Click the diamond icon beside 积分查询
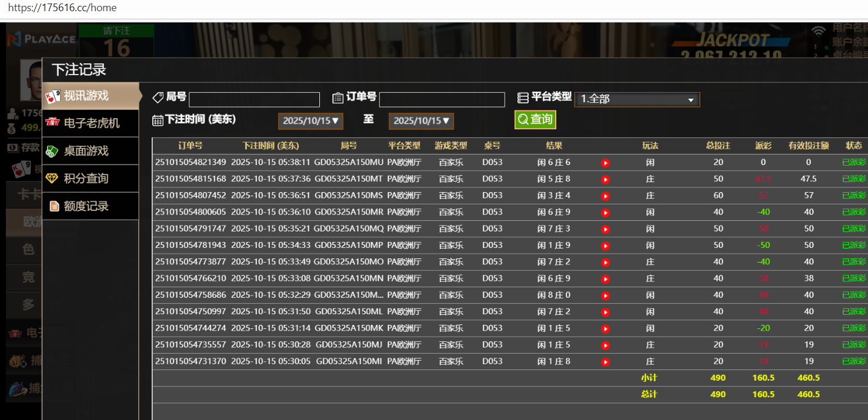This screenshot has width=868, height=420. click(x=52, y=179)
